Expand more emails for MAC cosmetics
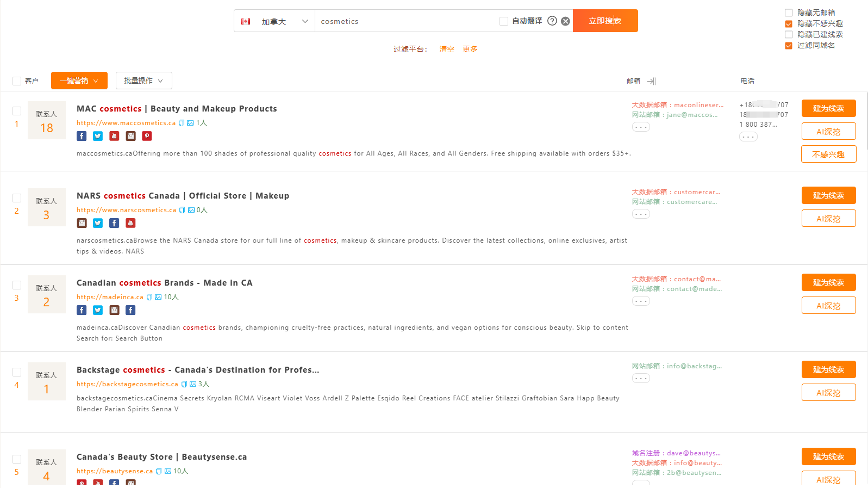 tap(641, 127)
